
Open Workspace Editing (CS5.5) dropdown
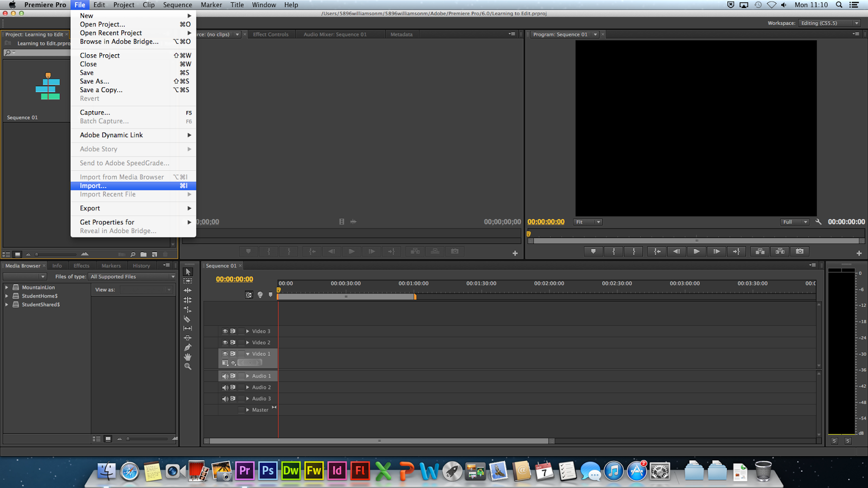point(830,23)
